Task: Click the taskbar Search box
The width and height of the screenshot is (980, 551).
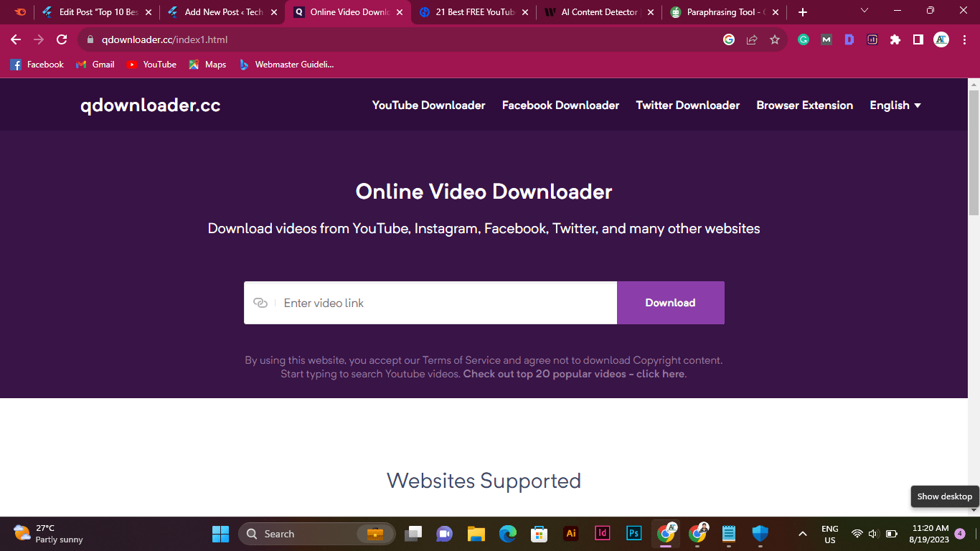Action: (316, 534)
